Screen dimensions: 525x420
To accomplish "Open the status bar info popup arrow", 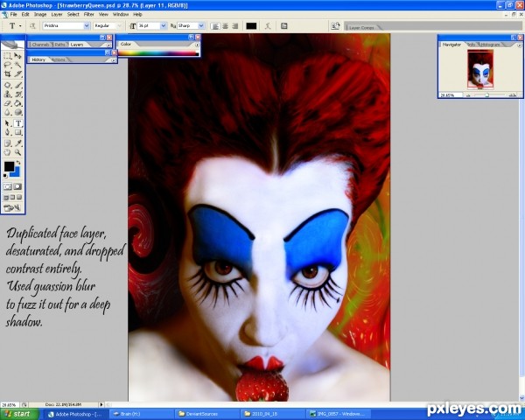I will (x=101, y=404).
